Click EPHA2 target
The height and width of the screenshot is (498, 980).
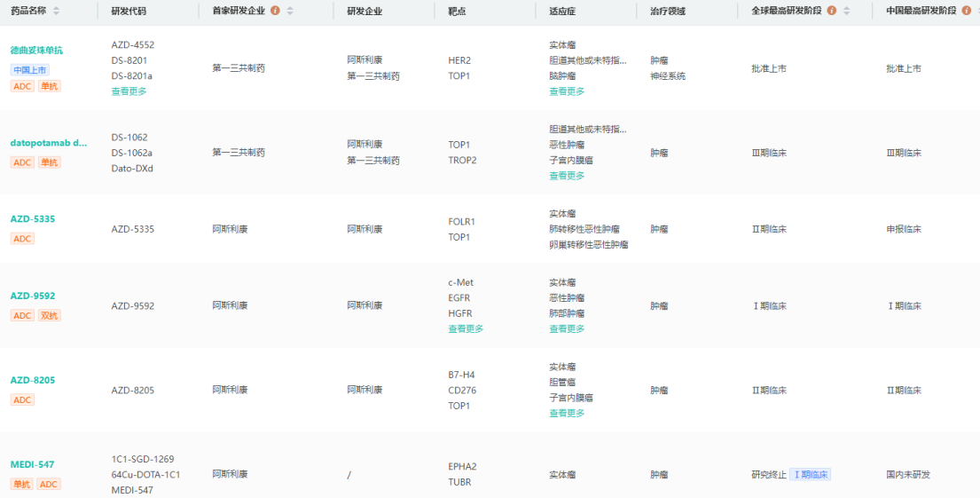[462, 467]
